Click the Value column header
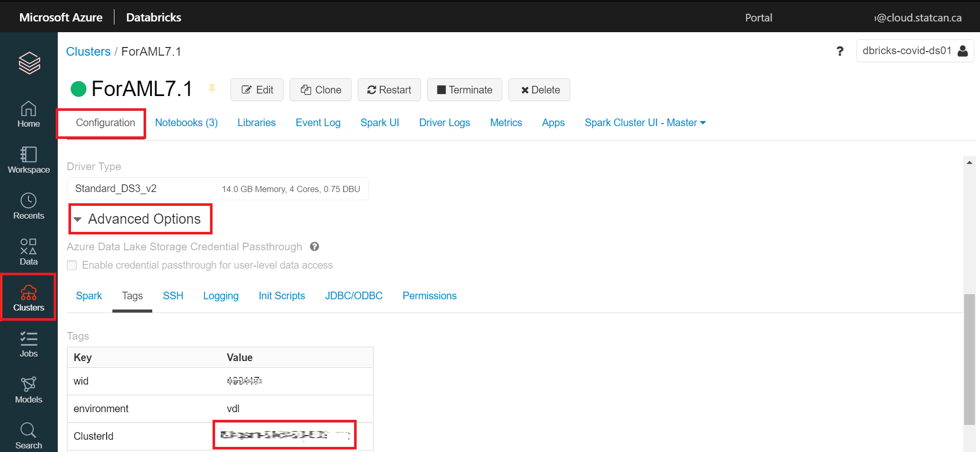Screen dimensions: 980x452 tap(240, 358)
